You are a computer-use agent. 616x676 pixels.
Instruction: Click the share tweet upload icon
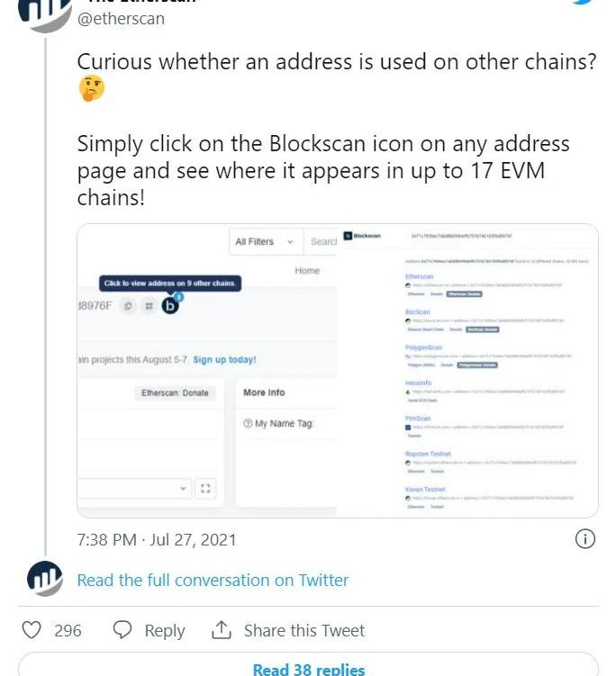click(x=222, y=630)
